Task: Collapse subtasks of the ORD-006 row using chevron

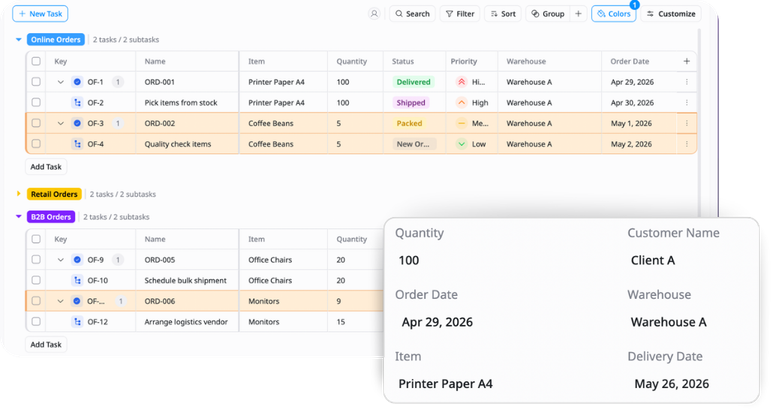Action: point(61,301)
